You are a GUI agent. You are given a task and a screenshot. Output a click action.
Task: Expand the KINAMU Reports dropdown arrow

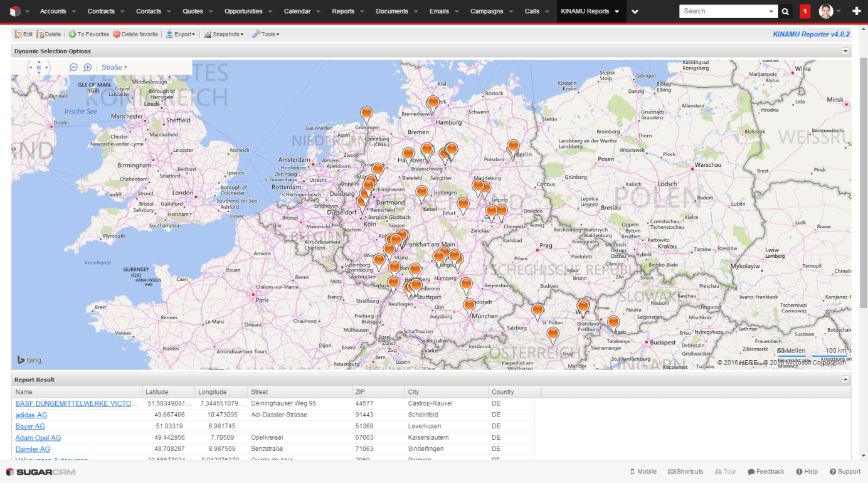(x=617, y=12)
